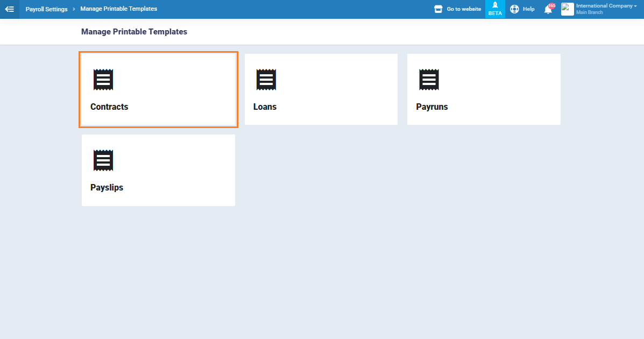The height and width of the screenshot is (339, 644).
Task: Open the notifications bell
Action: pyautogui.click(x=548, y=9)
